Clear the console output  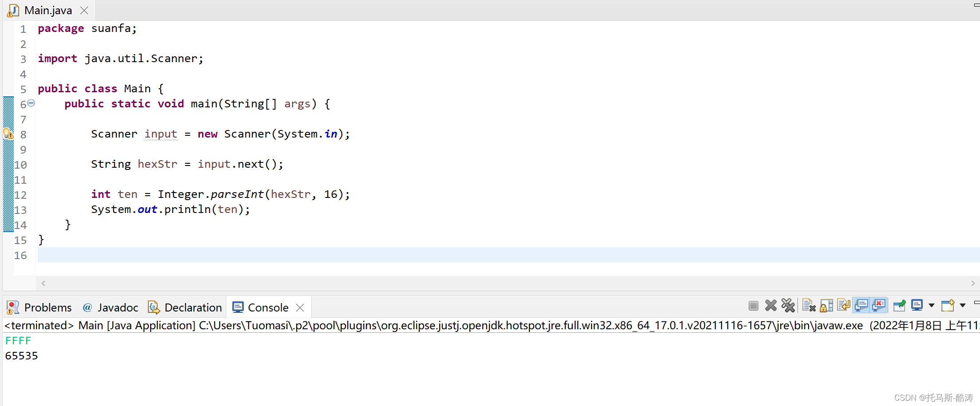[x=809, y=306]
